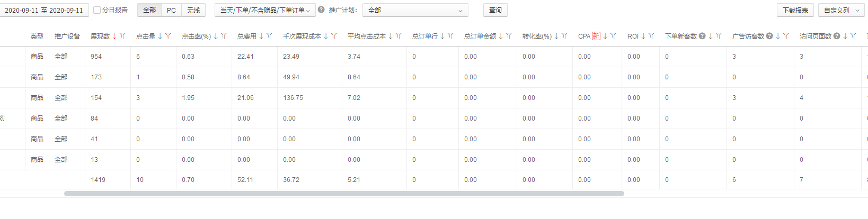Sort by 平均点击成本 arrow
The height and width of the screenshot is (219, 868).
pyautogui.click(x=391, y=36)
